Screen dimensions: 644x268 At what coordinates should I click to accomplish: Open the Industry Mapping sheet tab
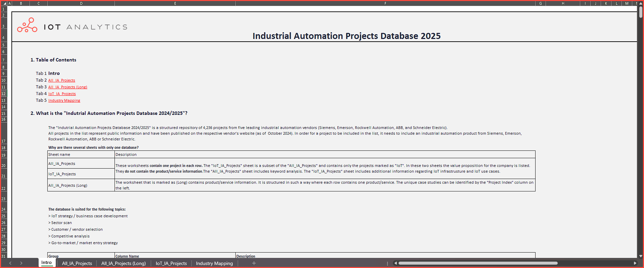(214, 263)
